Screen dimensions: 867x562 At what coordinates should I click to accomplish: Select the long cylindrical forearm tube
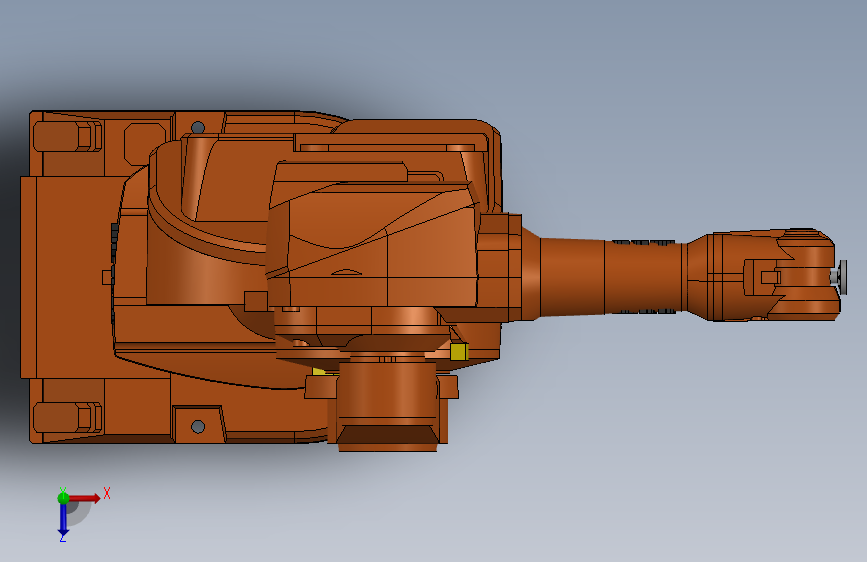click(x=610, y=277)
